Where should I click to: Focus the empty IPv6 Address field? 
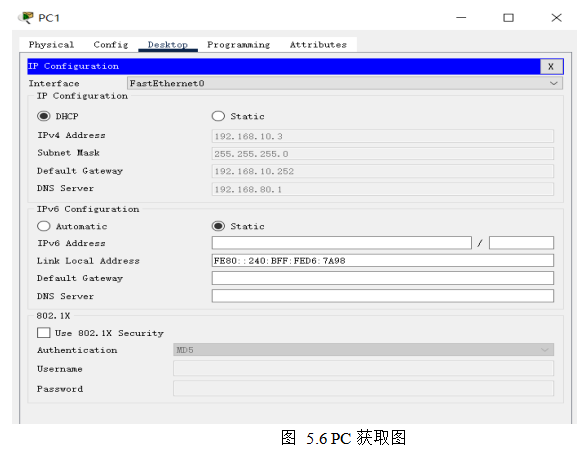pos(341,243)
